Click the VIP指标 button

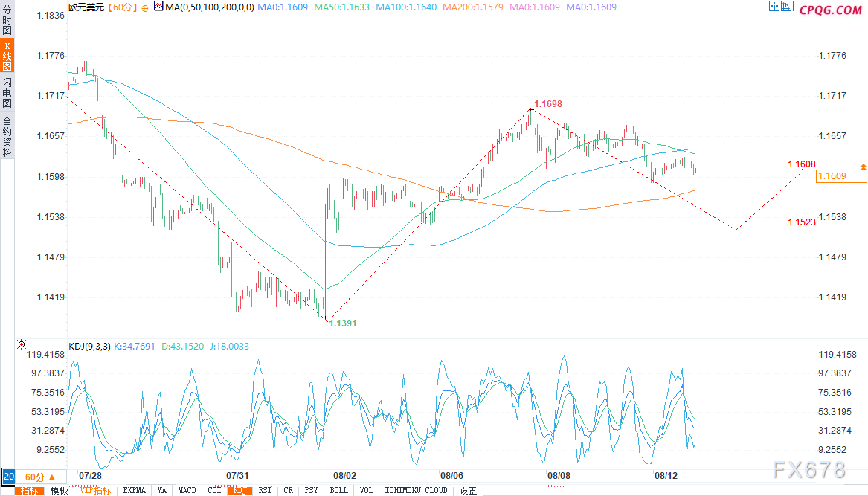(95, 491)
